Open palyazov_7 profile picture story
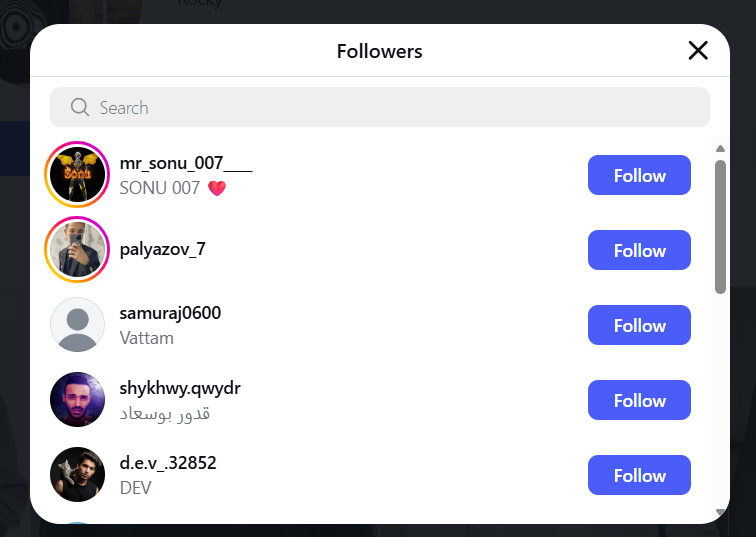This screenshot has width=756, height=537. [x=77, y=250]
